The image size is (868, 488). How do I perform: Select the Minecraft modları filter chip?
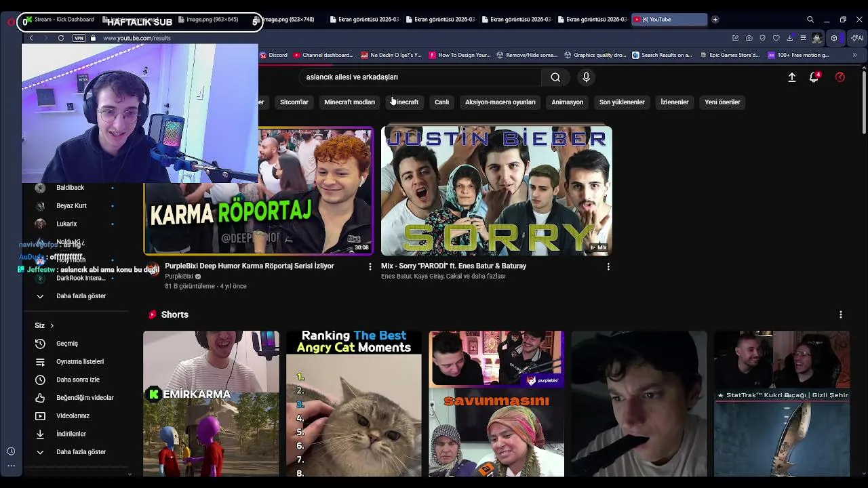point(349,102)
